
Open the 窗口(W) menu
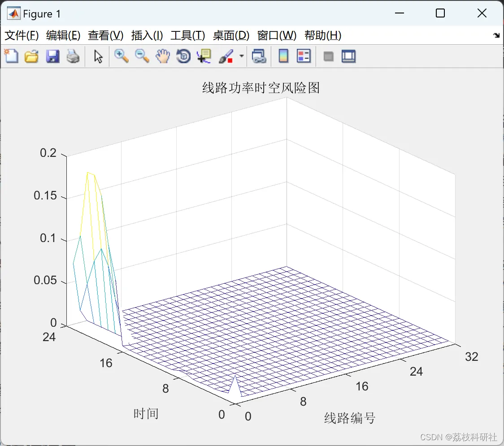tap(277, 35)
